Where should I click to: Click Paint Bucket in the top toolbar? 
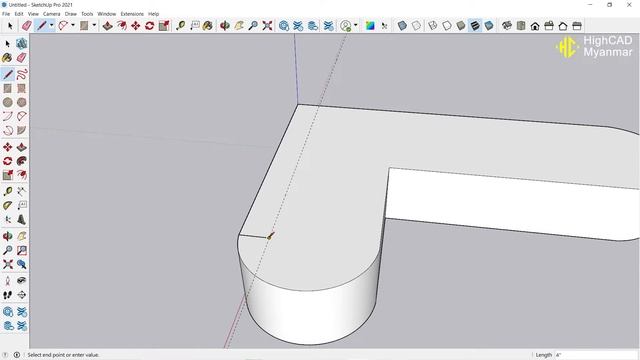(208, 26)
